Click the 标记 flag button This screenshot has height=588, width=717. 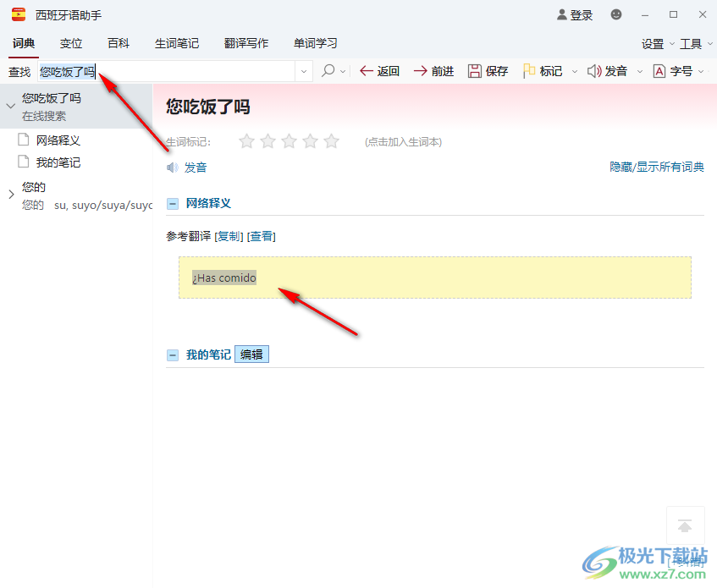click(x=543, y=71)
